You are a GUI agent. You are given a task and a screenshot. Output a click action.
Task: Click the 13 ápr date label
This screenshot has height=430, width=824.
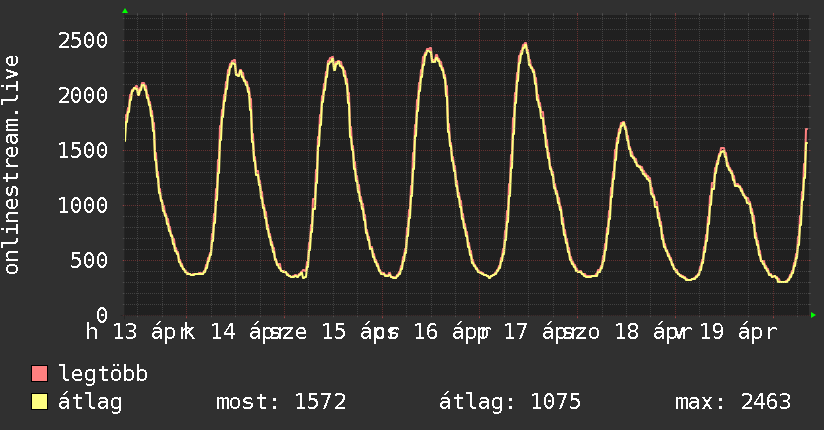pyautogui.click(x=142, y=332)
